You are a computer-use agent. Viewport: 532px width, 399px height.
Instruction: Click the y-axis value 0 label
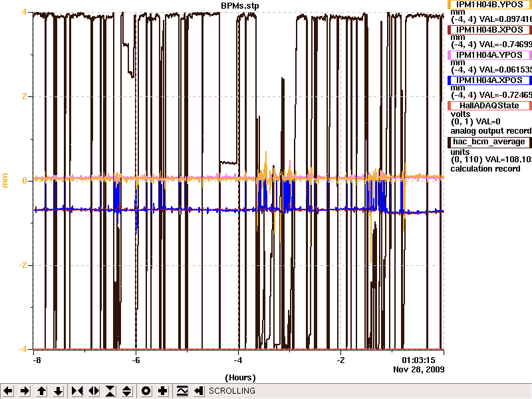25,181
